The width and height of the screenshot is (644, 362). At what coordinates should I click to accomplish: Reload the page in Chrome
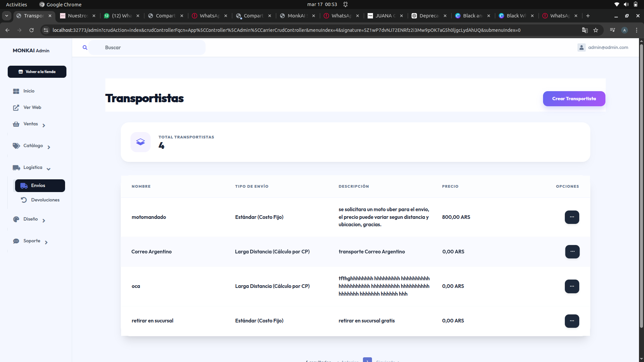[x=32, y=30]
